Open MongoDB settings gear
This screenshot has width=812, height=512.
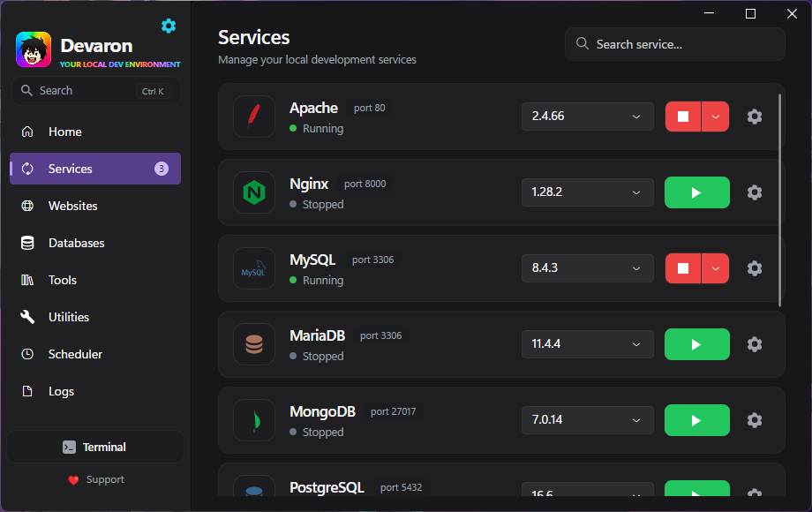[755, 420]
